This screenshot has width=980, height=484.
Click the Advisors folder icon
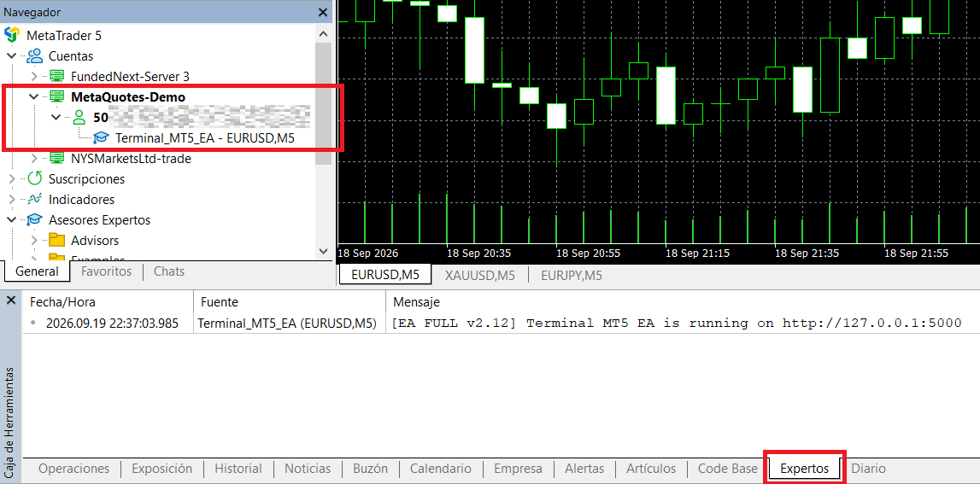(57, 241)
